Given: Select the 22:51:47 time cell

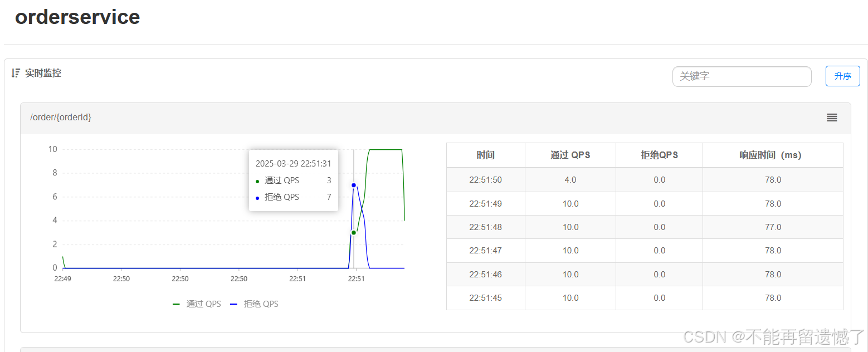Looking at the screenshot, I should point(485,251).
